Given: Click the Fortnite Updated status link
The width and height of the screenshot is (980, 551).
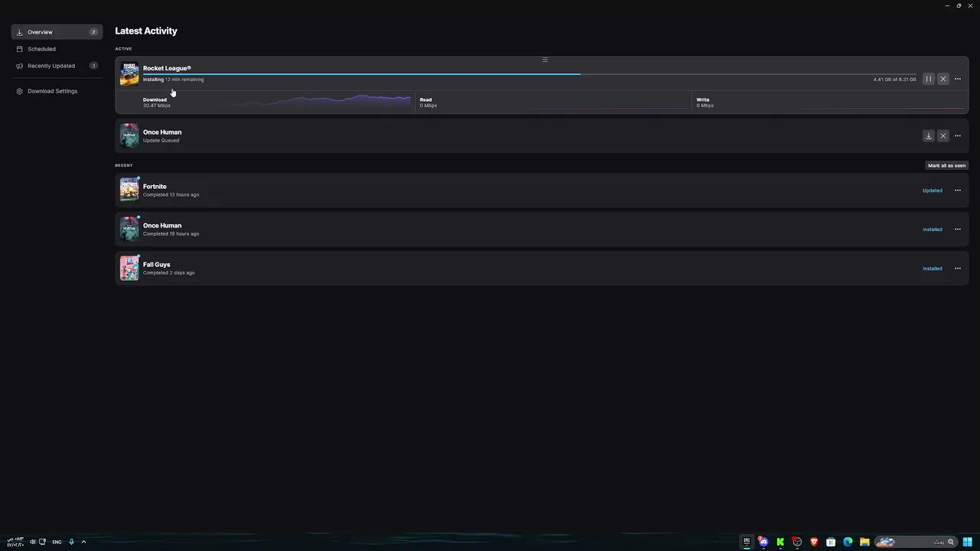Looking at the screenshot, I should pos(933,191).
